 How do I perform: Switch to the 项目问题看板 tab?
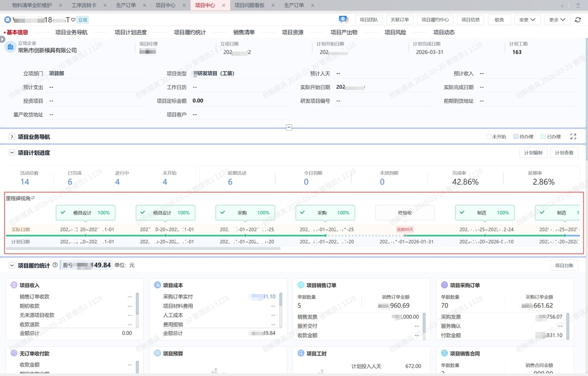[x=249, y=6]
